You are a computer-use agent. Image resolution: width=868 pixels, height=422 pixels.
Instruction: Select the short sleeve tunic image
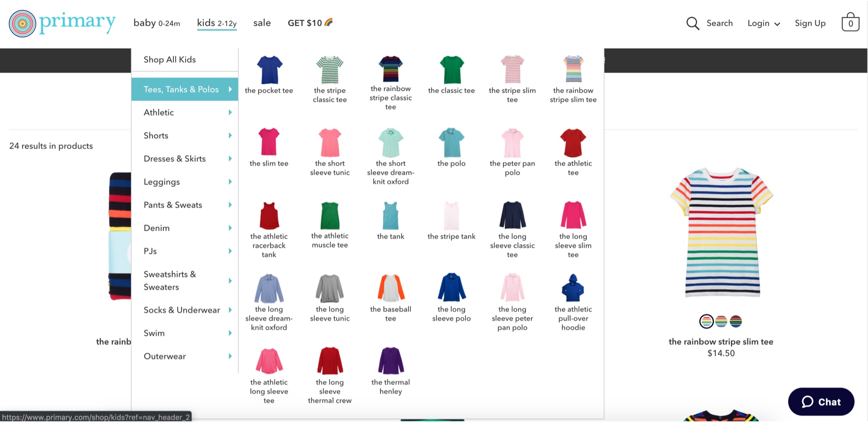click(330, 142)
